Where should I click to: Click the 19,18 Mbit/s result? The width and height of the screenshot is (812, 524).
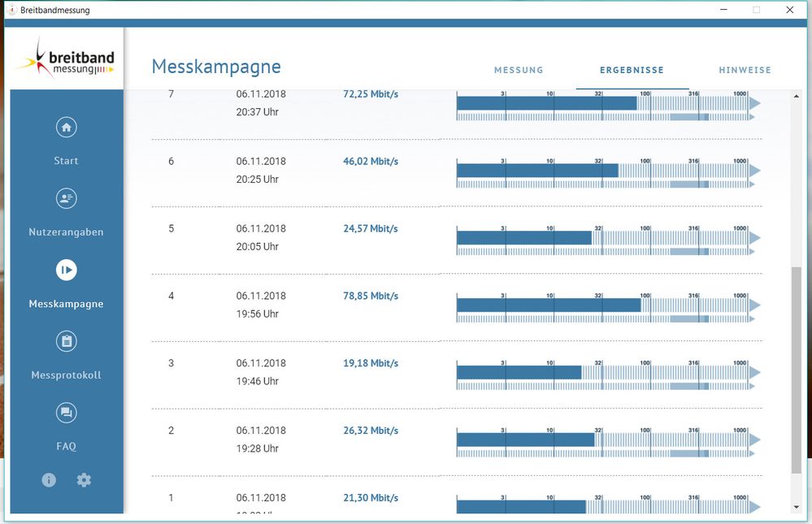371,363
